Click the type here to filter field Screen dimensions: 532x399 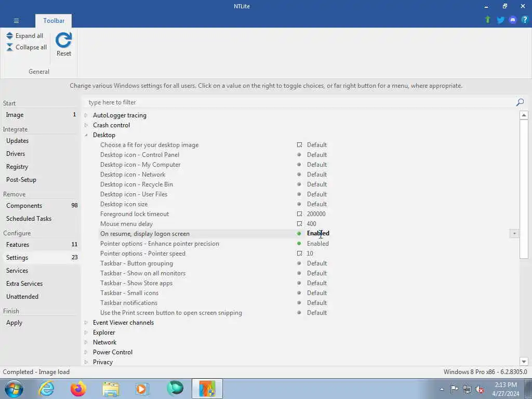coord(299,102)
